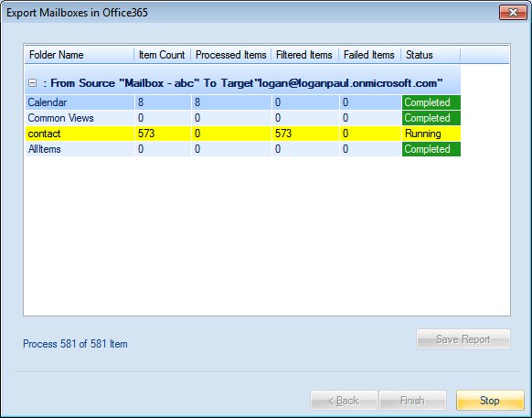Click the Back button
Image resolution: width=532 pixels, height=418 pixels.
click(344, 401)
